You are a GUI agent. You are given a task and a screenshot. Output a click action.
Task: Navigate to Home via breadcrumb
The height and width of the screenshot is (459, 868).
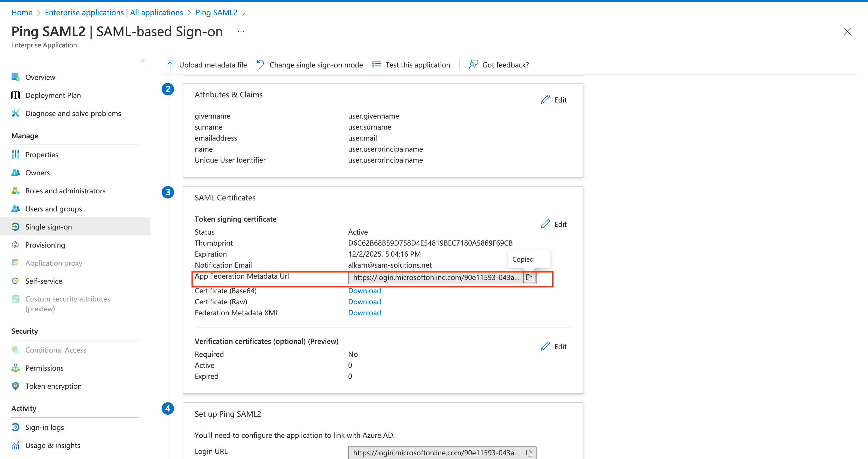click(21, 12)
